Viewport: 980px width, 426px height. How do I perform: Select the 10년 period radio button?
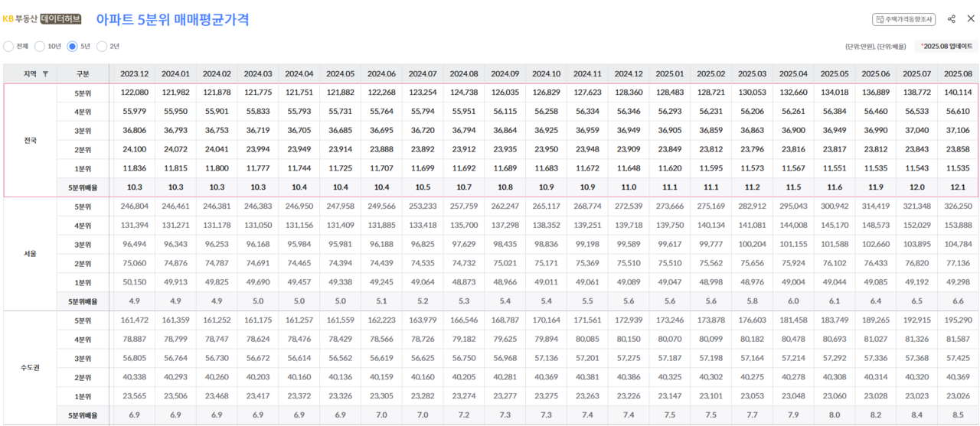40,46
